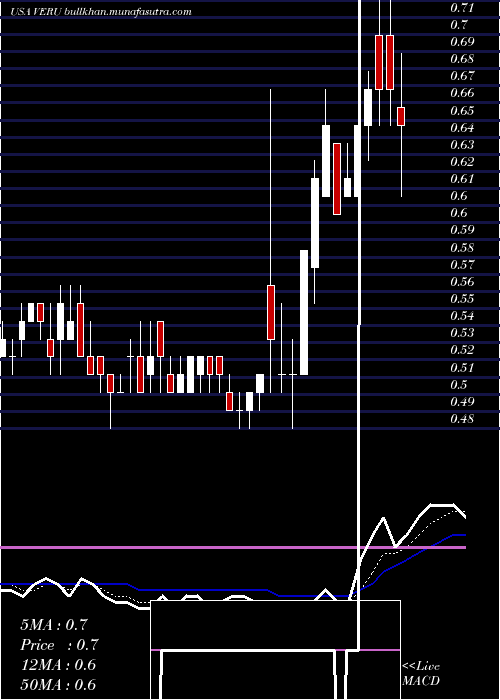Select the 0.61 price axis label
Screen dimensions: 500x700
462,179
